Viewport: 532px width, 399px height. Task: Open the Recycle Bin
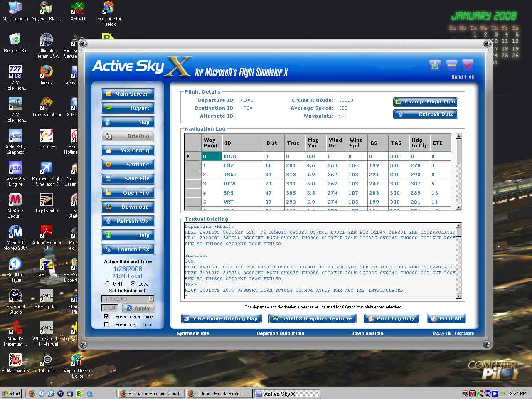coord(15,40)
